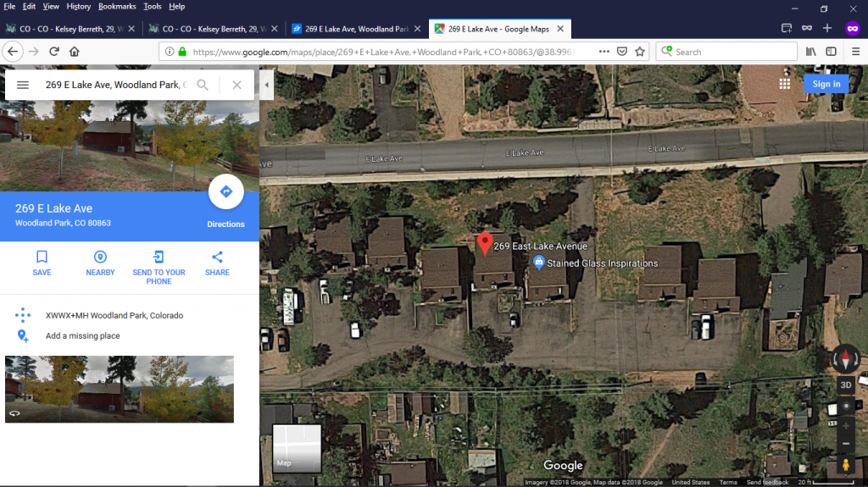Switch to Map layer thumbnail
868x487 pixels.
coord(297,448)
